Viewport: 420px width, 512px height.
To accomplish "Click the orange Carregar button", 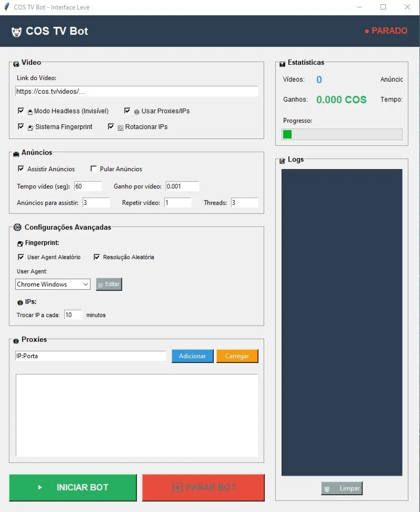I will point(237,356).
